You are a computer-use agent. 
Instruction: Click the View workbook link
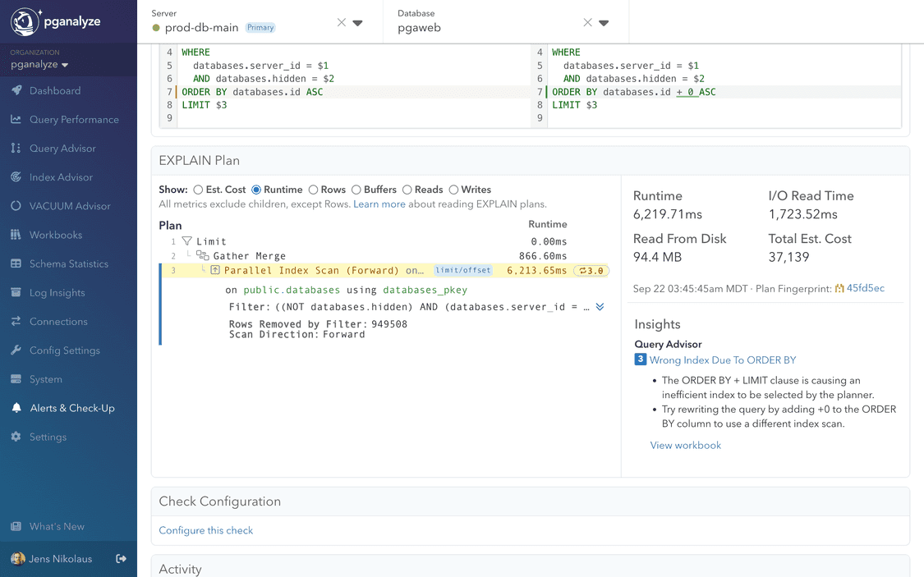point(685,445)
